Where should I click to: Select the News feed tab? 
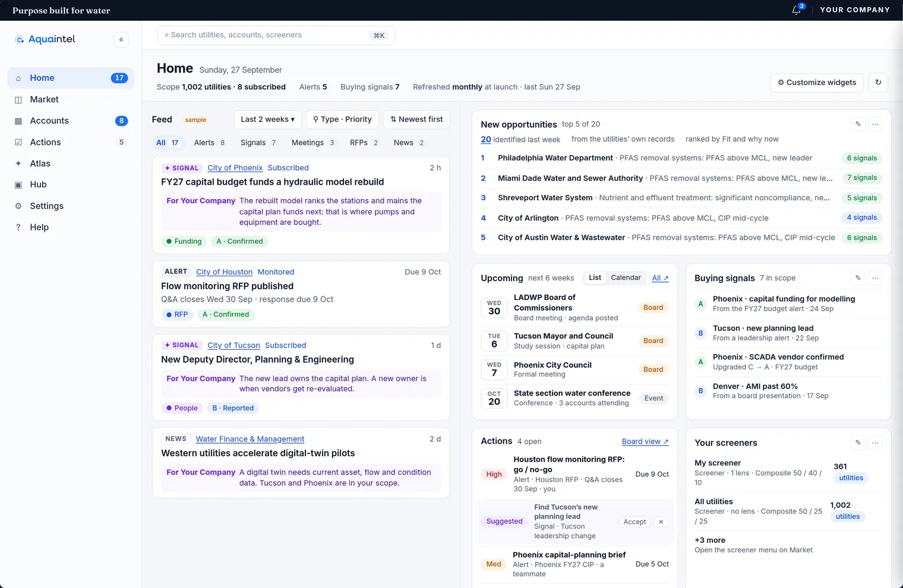tap(409, 143)
